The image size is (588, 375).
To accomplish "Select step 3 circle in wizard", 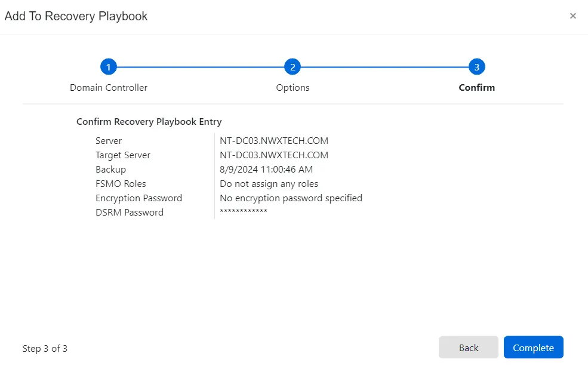I will 476,67.
